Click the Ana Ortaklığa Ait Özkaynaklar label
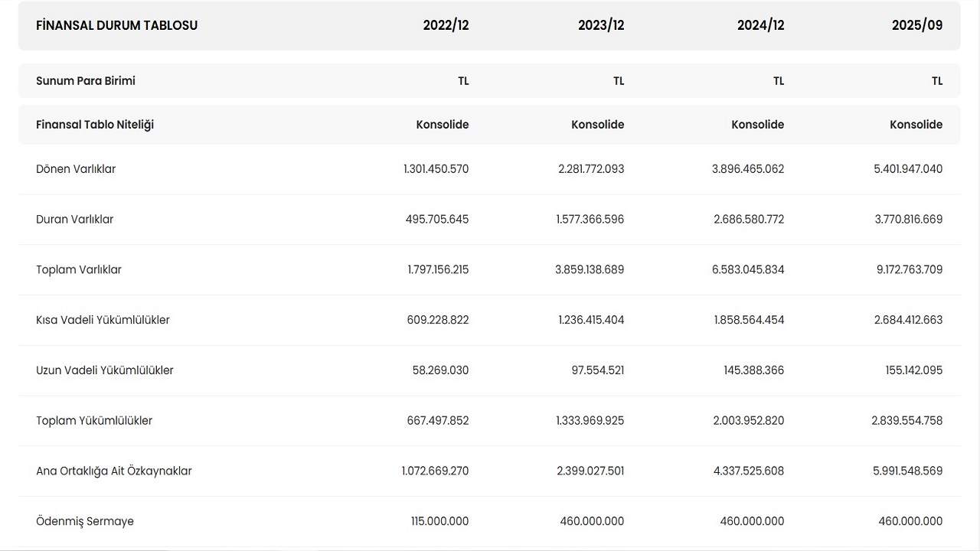980x551 pixels. pyautogui.click(x=114, y=471)
